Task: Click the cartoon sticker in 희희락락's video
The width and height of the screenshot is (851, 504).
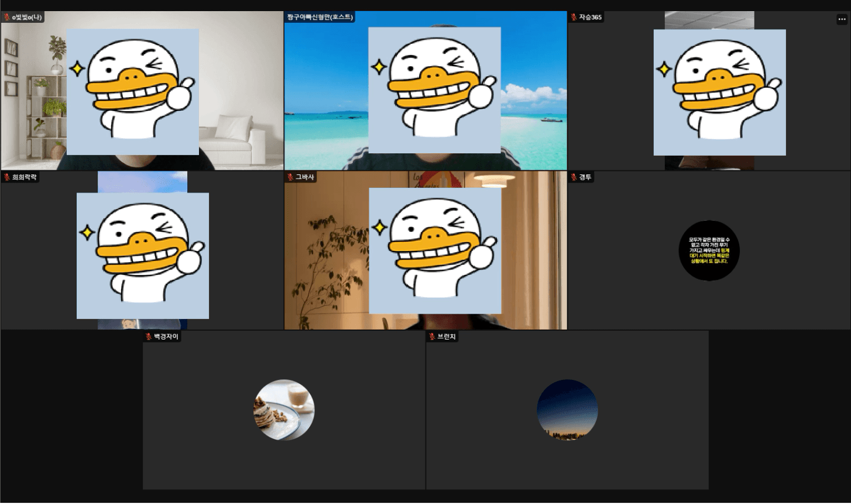Action: 143,256
